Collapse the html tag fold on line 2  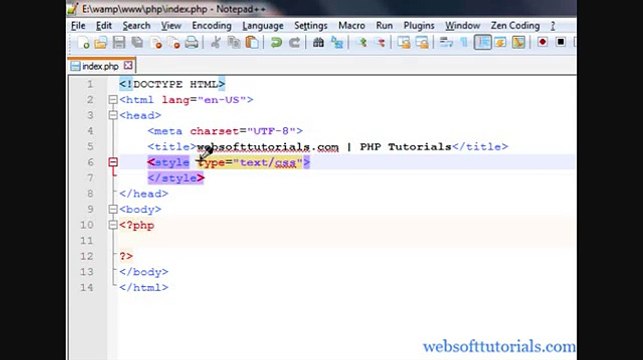[x=113, y=100]
